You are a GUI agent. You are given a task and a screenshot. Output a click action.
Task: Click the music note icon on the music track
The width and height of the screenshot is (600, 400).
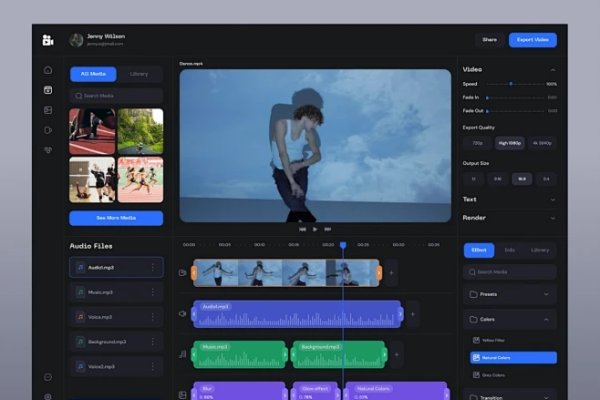pyautogui.click(x=182, y=354)
